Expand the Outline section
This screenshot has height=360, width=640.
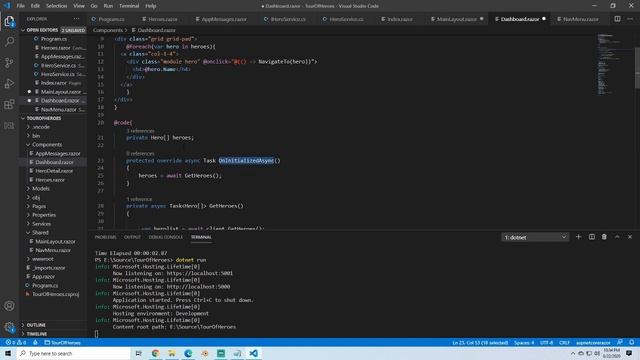(x=36, y=325)
